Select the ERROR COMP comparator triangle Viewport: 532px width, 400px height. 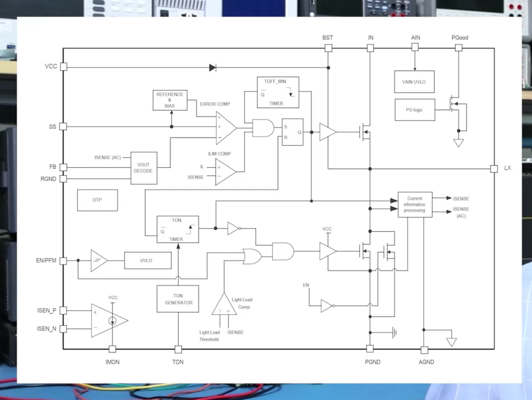coord(226,128)
